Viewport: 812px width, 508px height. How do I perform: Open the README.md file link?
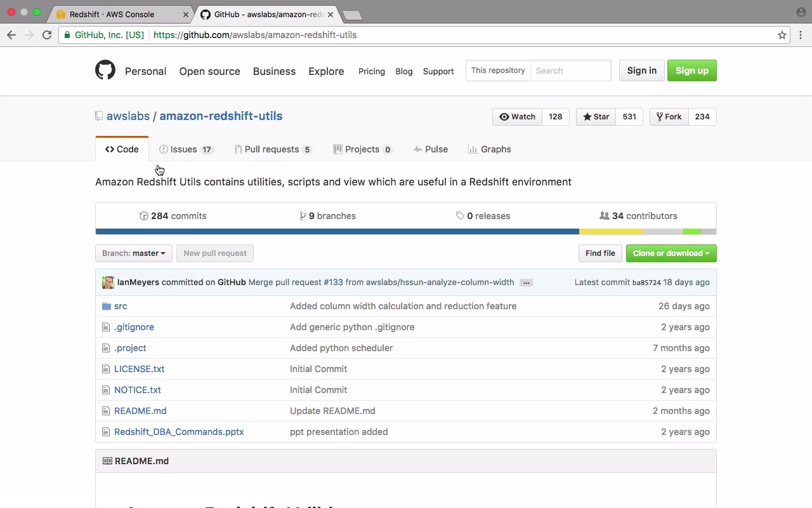140,411
